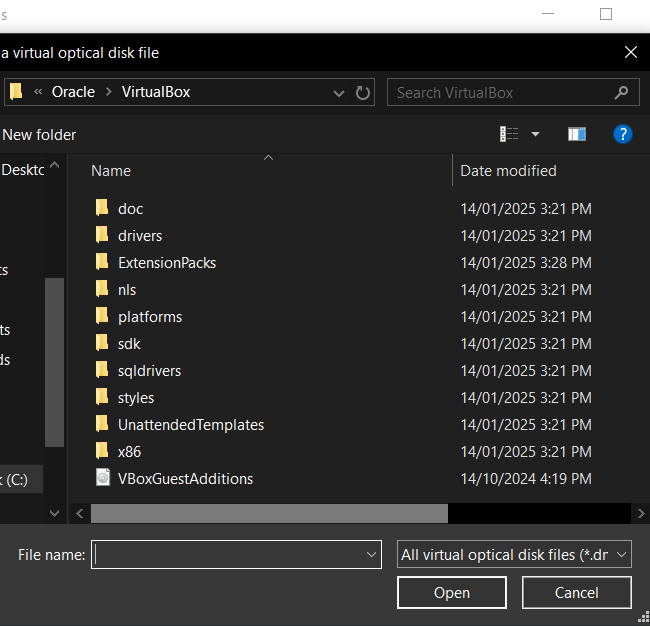Viewport: 650px width, 626px height.
Task: Open the doc folder icon
Action: point(102,208)
